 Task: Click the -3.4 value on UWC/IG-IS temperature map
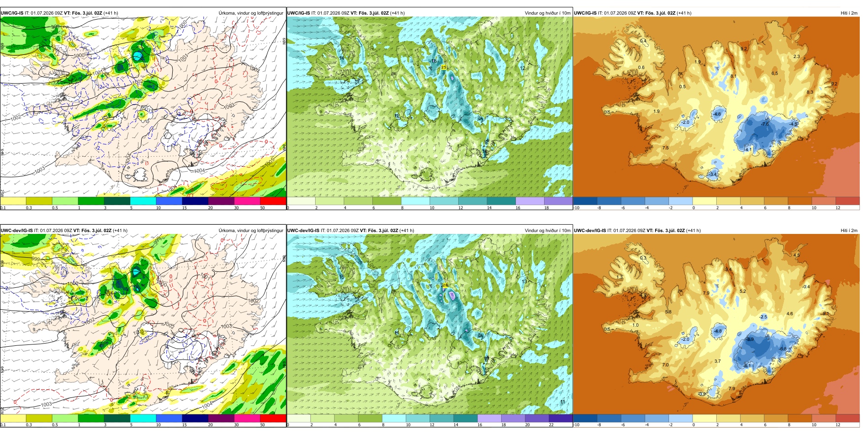[x=713, y=175]
